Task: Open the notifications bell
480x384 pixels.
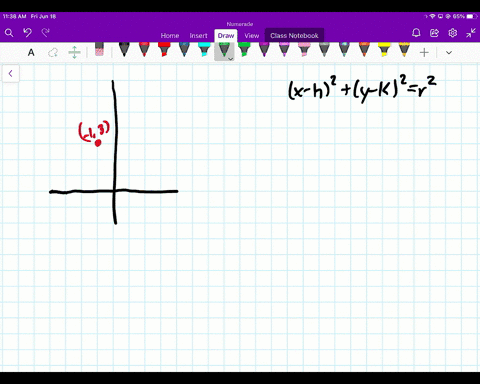Action: point(416,33)
